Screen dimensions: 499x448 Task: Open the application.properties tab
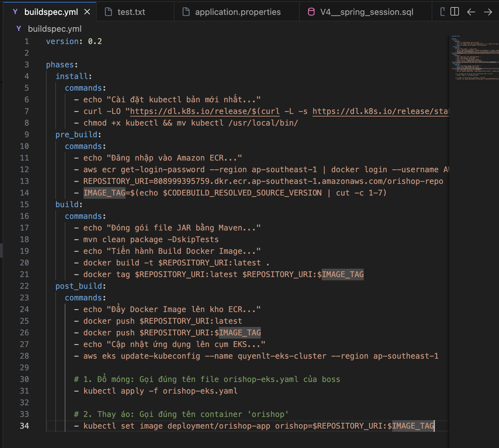click(238, 12)
